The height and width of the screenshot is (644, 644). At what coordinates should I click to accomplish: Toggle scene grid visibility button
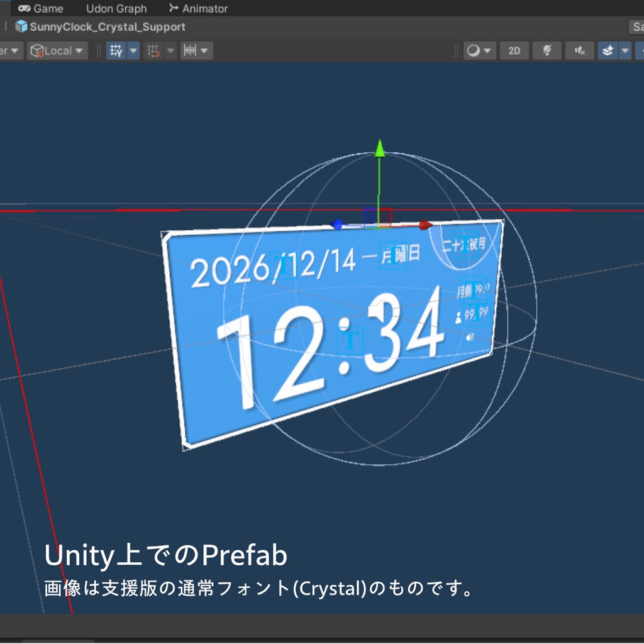tap(116, 51)
